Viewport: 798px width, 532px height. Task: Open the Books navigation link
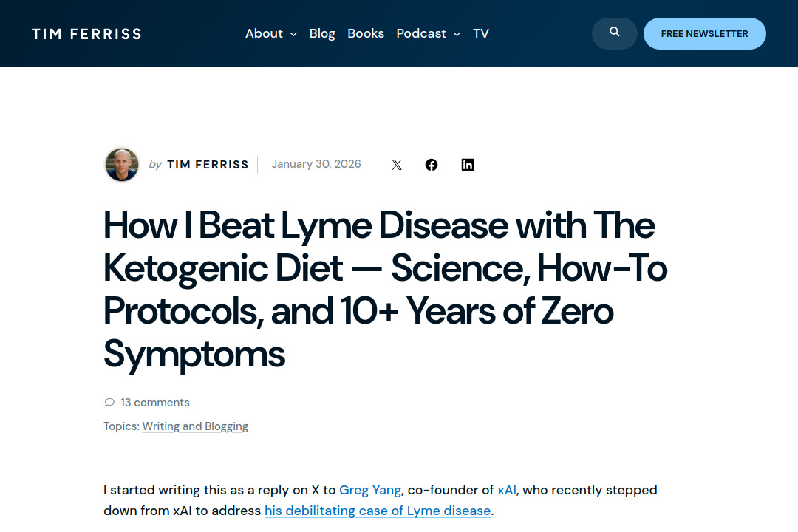click(x=366, y=33)
